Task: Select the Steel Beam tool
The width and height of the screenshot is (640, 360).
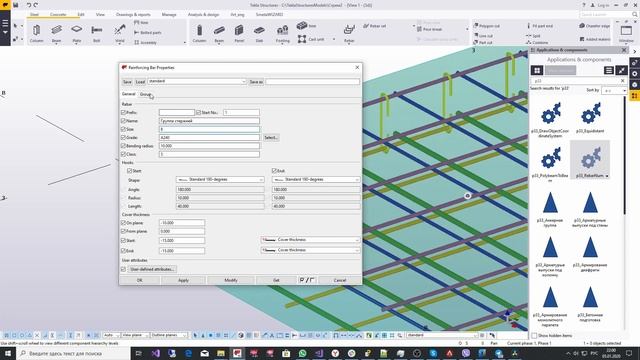Action: (x=56, y=33)
